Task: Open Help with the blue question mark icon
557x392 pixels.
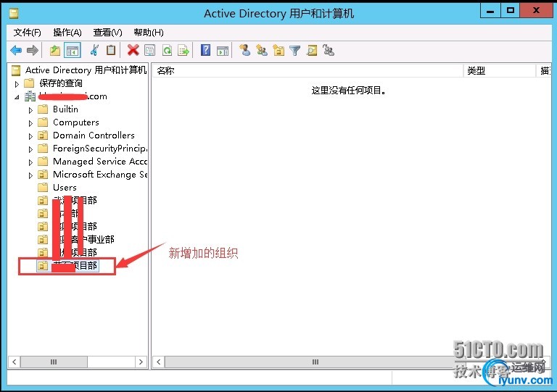Action: [206, 51]
